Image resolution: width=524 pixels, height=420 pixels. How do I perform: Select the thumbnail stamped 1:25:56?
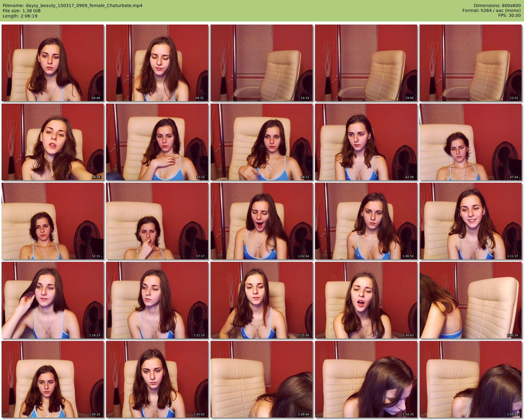(261, 300)
